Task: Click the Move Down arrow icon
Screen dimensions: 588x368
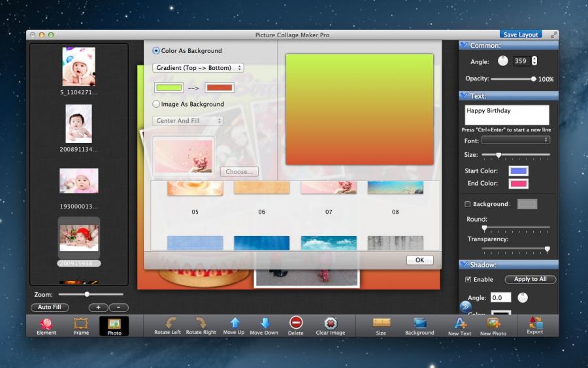Action: pos(265,323)
